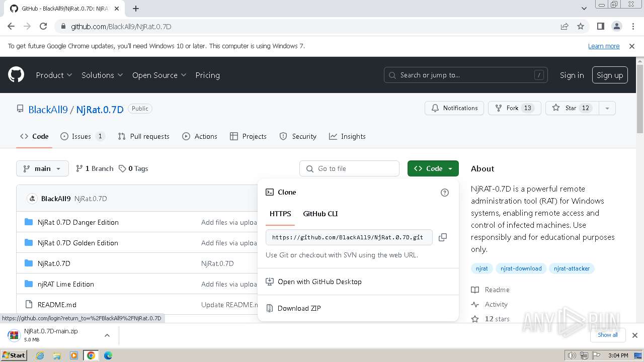The height and width of the screenshot is (362, 644).
Task: Open the BlackAll9 owner link
Action: pos(48,109)
